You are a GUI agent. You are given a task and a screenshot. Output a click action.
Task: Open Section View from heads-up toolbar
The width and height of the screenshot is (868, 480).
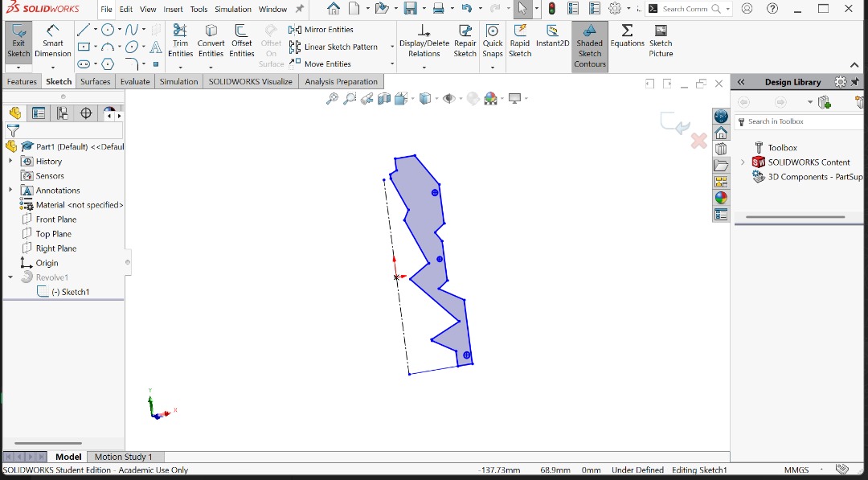tap(383, 99)
